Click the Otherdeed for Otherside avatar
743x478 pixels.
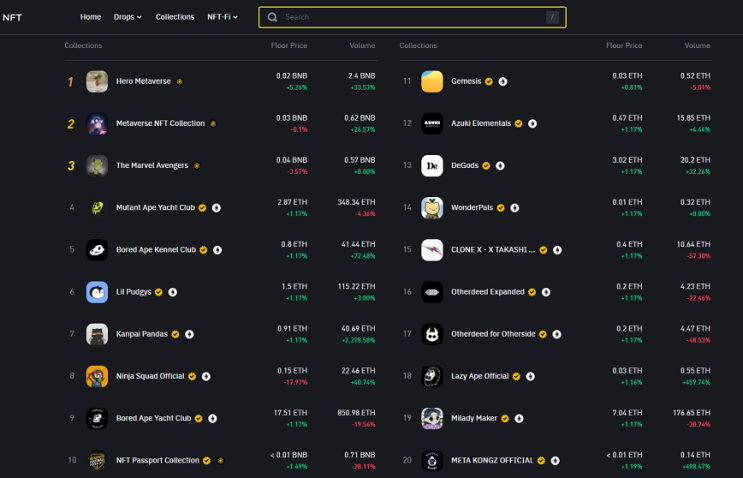click(432, 334)
